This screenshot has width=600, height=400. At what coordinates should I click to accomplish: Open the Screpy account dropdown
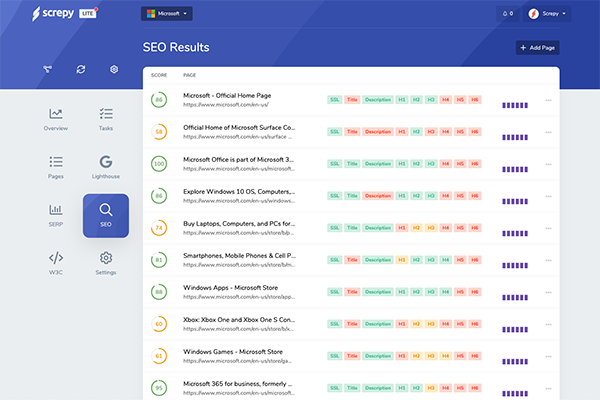pyautogui.click(x=547, y=14)
